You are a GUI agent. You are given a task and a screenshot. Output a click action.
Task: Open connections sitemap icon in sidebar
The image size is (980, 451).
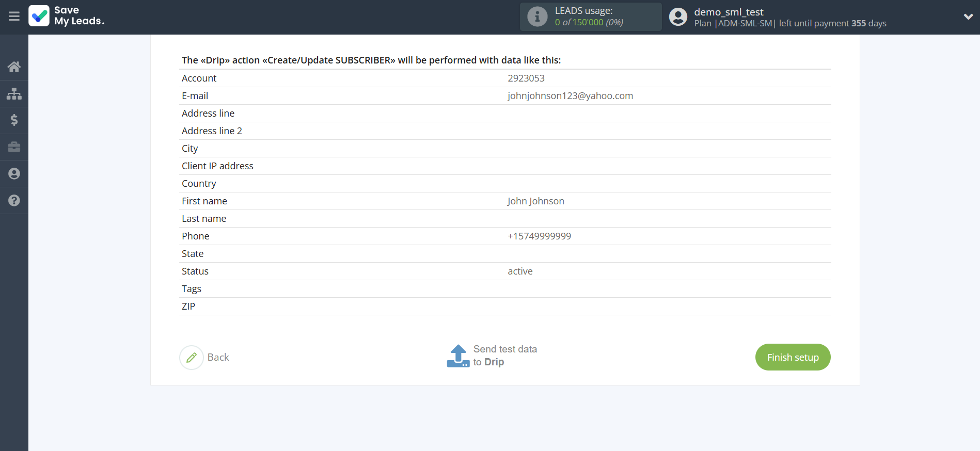pyautogui.click(x=14, y=93)
